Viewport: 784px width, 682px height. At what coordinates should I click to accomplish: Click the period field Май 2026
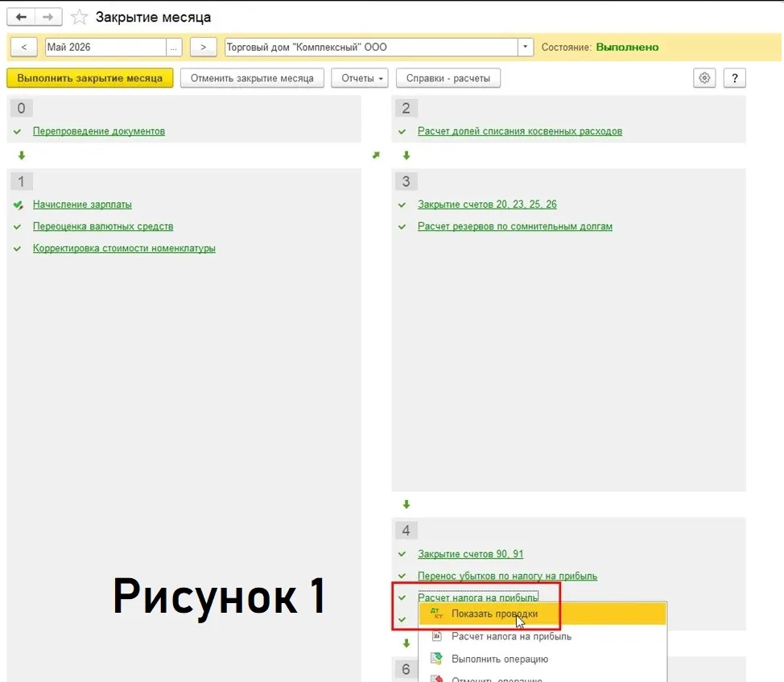pyautogui.click(x=105, y=47)
